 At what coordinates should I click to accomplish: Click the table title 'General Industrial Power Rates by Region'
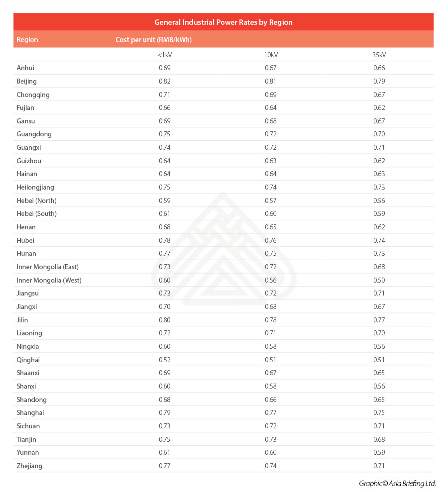click(224, 22)
